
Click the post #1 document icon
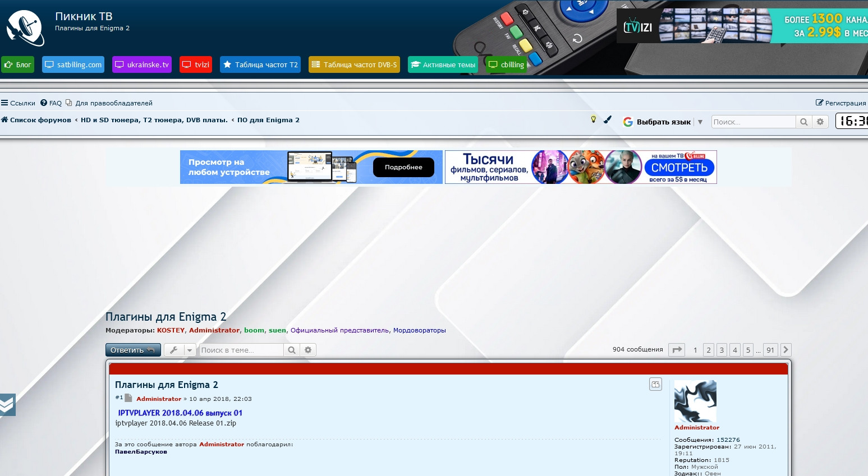(128, 398)
